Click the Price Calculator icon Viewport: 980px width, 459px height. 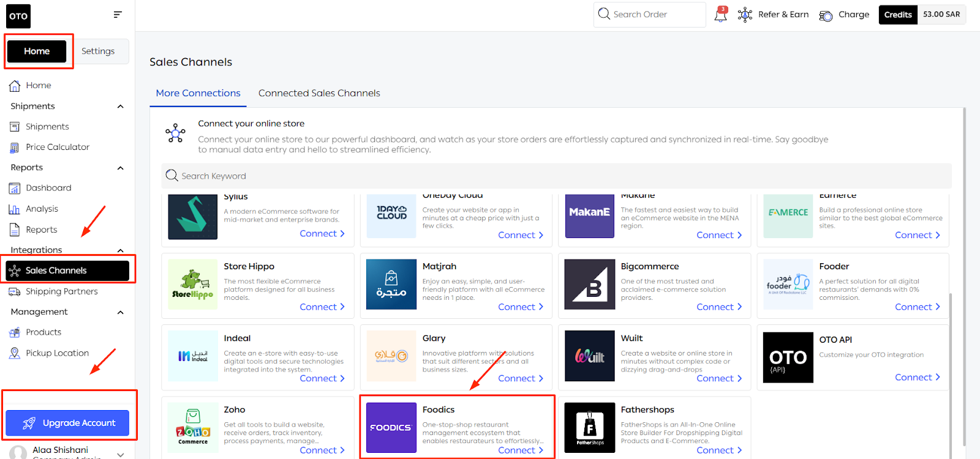15,147
